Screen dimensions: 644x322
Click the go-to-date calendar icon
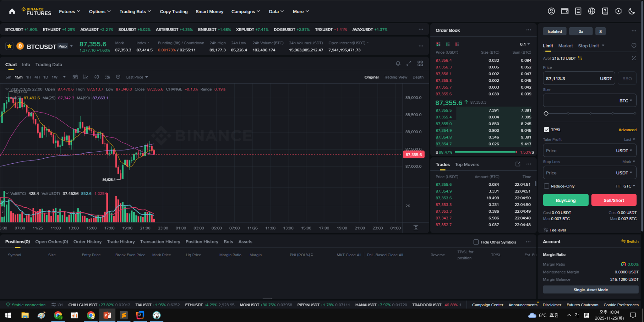[x=75, y=77]
